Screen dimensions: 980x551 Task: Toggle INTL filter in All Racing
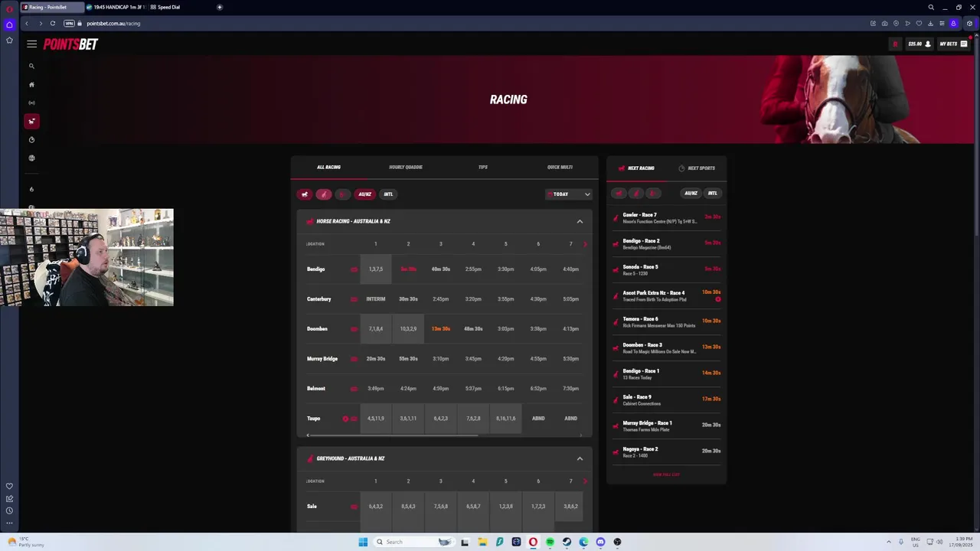[x=388, y=194]
